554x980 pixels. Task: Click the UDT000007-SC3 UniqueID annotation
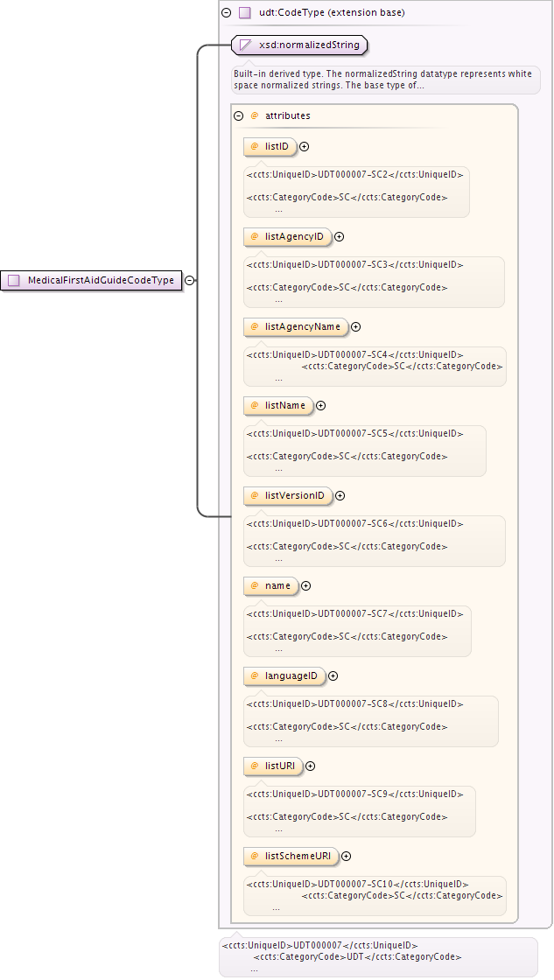point(355,264)
